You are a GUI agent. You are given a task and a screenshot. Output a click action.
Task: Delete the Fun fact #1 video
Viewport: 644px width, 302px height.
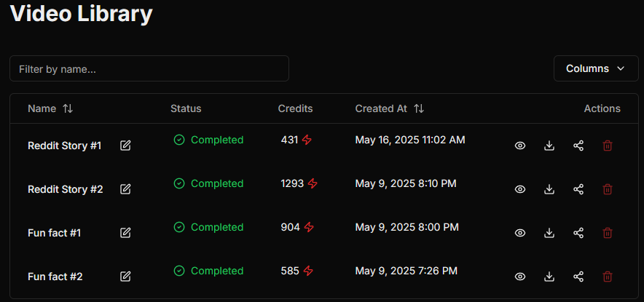(608, 233)
